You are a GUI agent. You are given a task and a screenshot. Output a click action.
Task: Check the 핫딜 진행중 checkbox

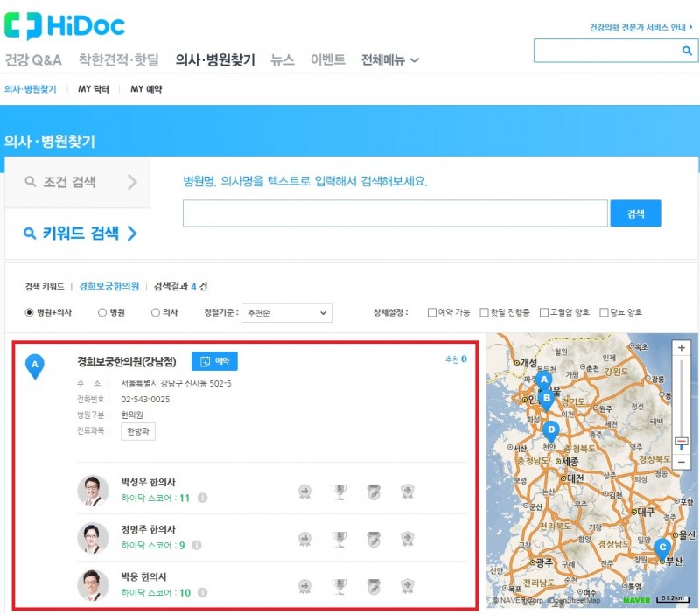coord(484,312)
